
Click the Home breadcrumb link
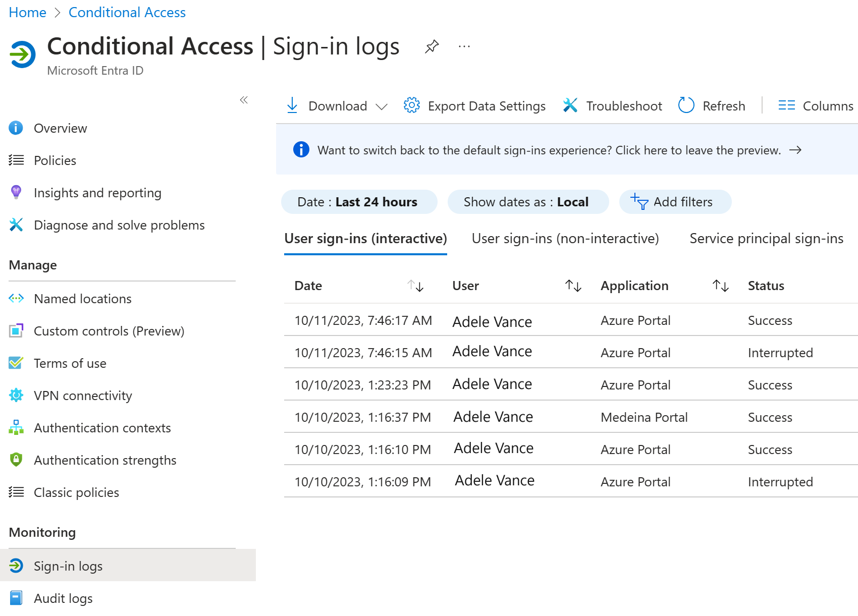(27, 12)
